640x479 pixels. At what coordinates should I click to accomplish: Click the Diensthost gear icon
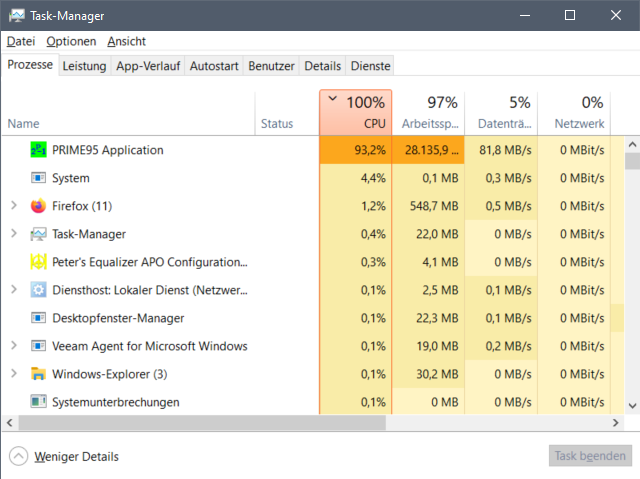(x=38, y=290)
